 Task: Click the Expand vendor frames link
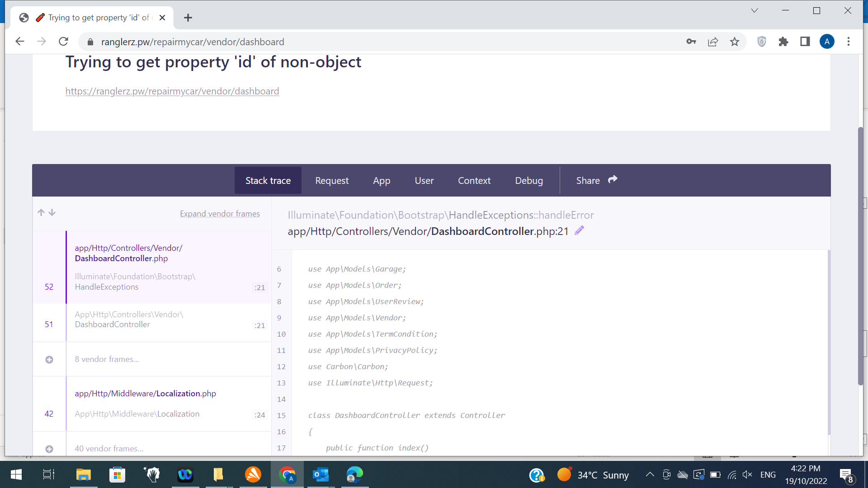point(220,214)
